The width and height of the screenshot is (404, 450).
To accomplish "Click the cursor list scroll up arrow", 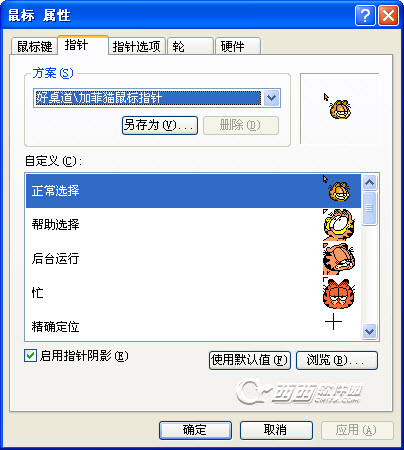I will [369, 182].
